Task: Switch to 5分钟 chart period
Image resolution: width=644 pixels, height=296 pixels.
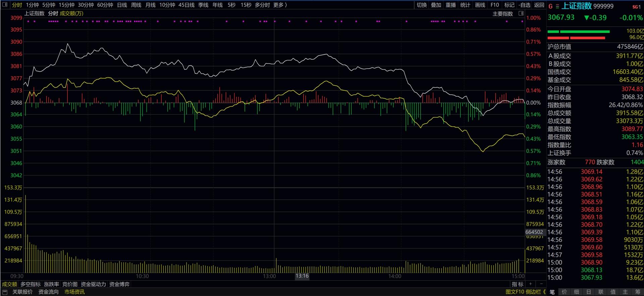Action: [x=49, y=5]
